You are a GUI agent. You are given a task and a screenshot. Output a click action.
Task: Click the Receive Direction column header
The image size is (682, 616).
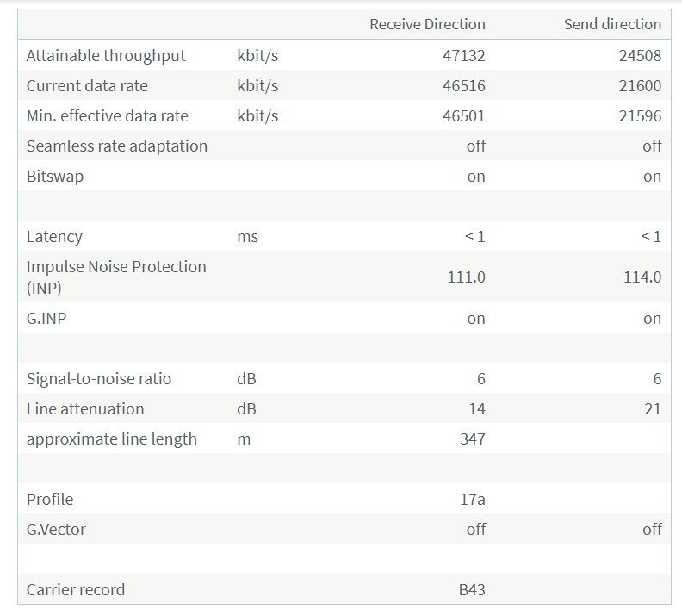pyautogui.click(x=427, y=24)
